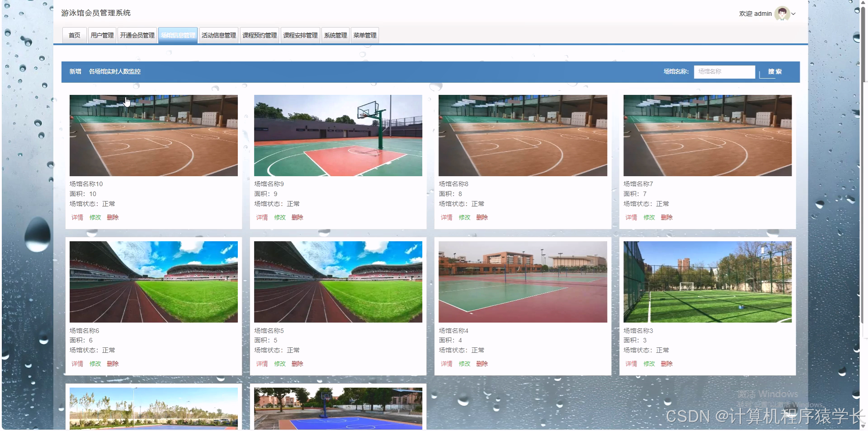Viewport: 868px width, 431px height.
Task: Open 各场馆实时人数监控
Action: point(115,71)
